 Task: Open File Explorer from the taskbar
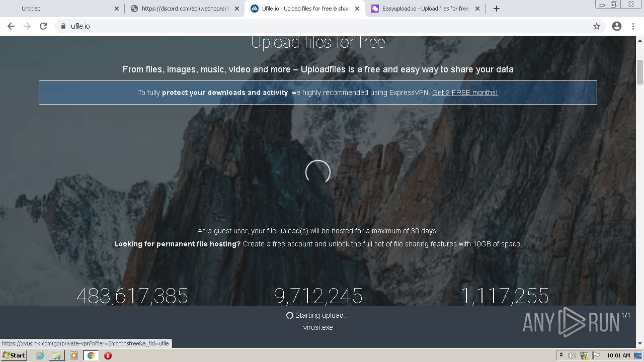click(x=57, y=355)
